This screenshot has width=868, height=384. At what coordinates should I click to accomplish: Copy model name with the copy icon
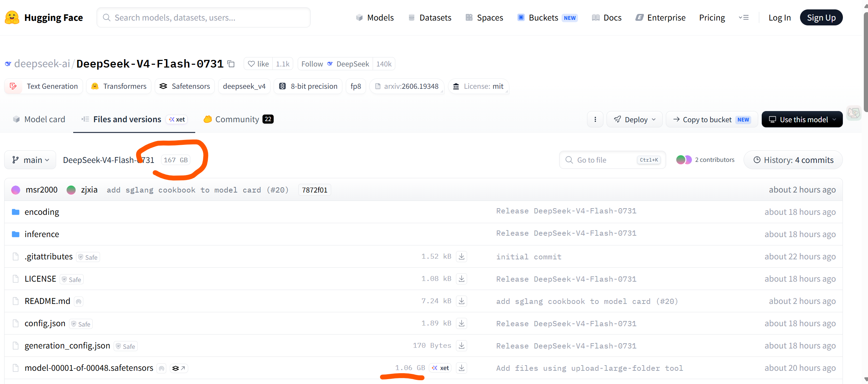[x=231, y=64]
